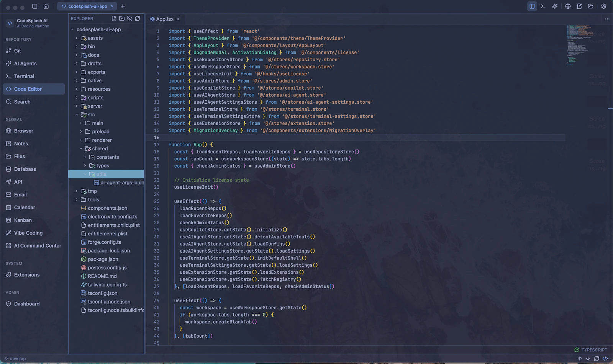The width and height of the screenshot is (613, 364).
Task: Go to the Home icon
Action: (x=46, y=6)
